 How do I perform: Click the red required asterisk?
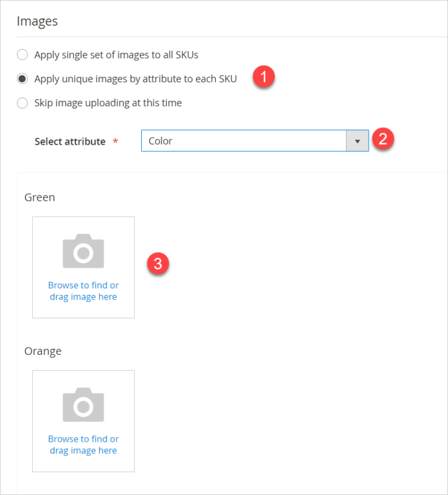point(115,142)
